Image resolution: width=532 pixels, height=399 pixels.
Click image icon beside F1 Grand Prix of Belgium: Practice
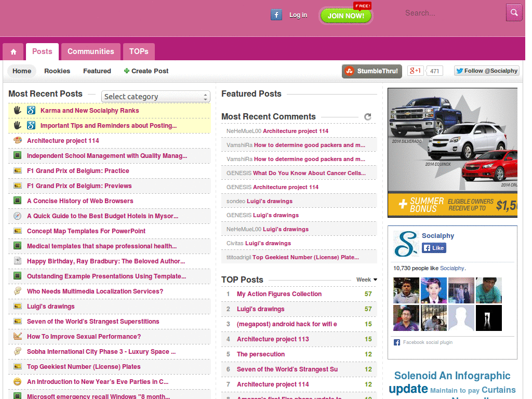[17, 170]
